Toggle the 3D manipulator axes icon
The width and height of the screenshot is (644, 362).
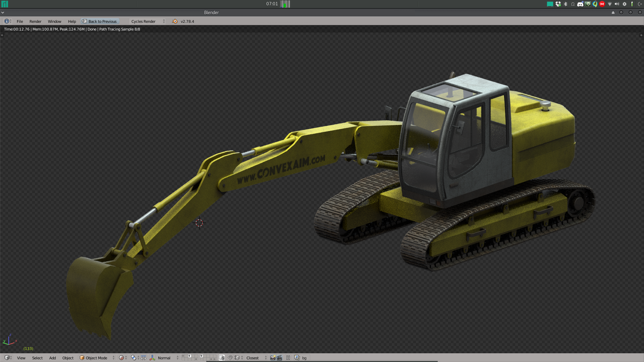[x=152, y=358]
